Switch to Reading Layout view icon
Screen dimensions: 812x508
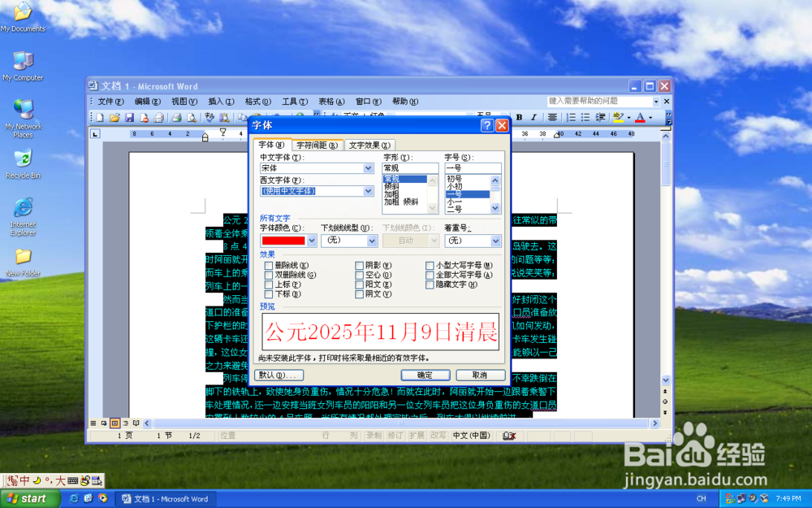[x=136, y=423]
